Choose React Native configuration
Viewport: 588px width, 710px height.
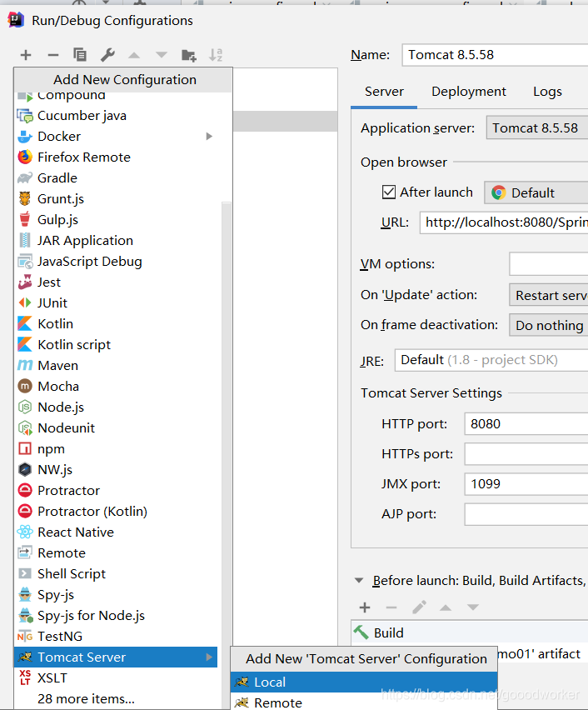coord(116,532)
